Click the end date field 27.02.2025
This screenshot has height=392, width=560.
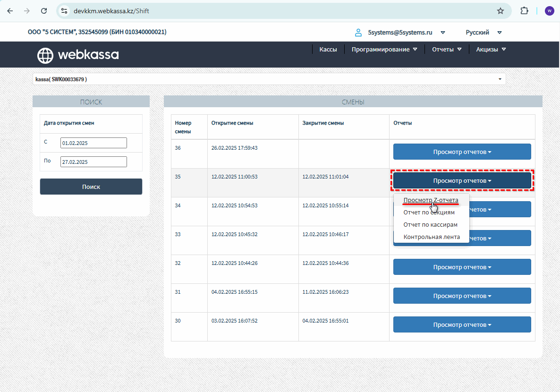93,162
